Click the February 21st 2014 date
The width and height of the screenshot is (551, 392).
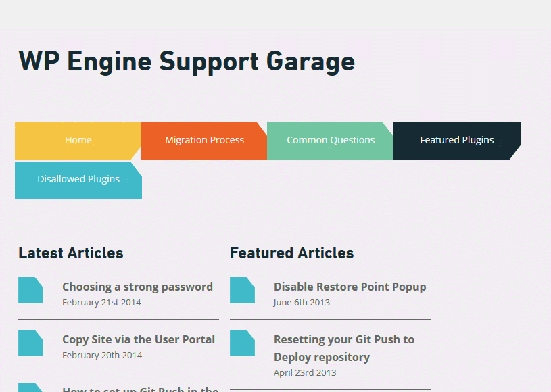pyautogui.click(x=101, y=302)
